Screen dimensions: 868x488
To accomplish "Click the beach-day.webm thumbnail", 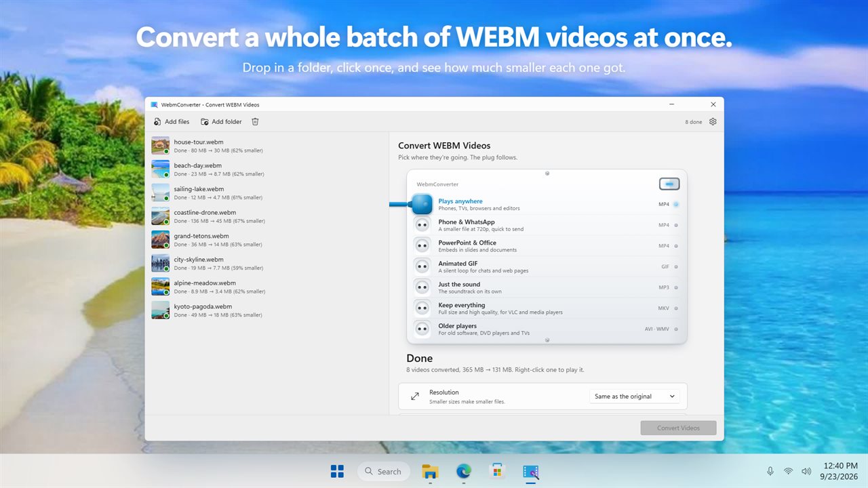I will coord(161,169).
